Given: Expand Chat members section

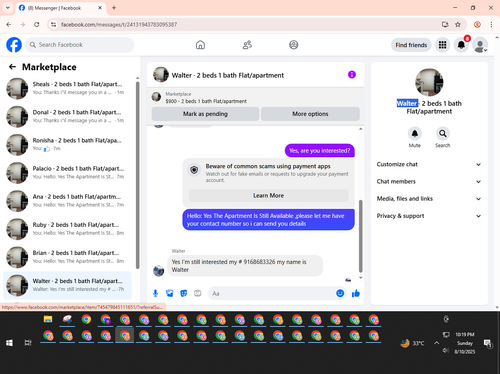Looking at the screenshot, I should 429,182.
